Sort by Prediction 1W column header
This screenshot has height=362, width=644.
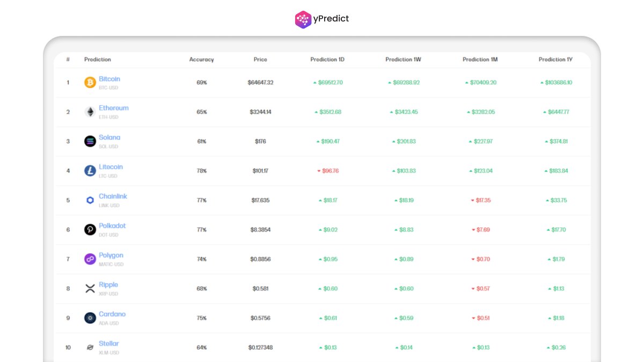403,60
